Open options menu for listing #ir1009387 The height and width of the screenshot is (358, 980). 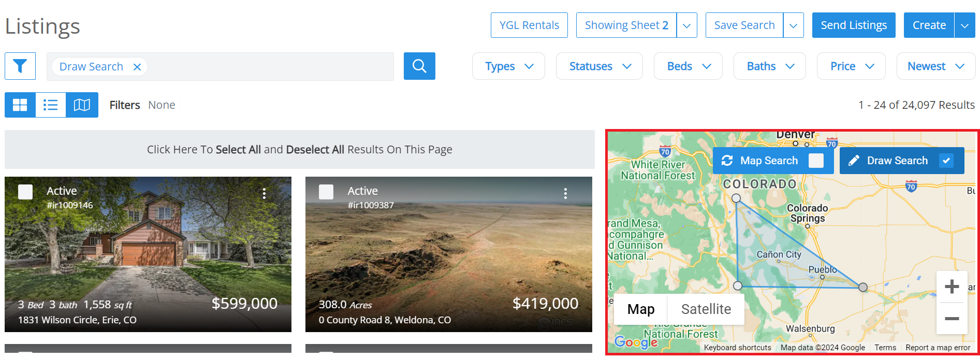[565, 193]
